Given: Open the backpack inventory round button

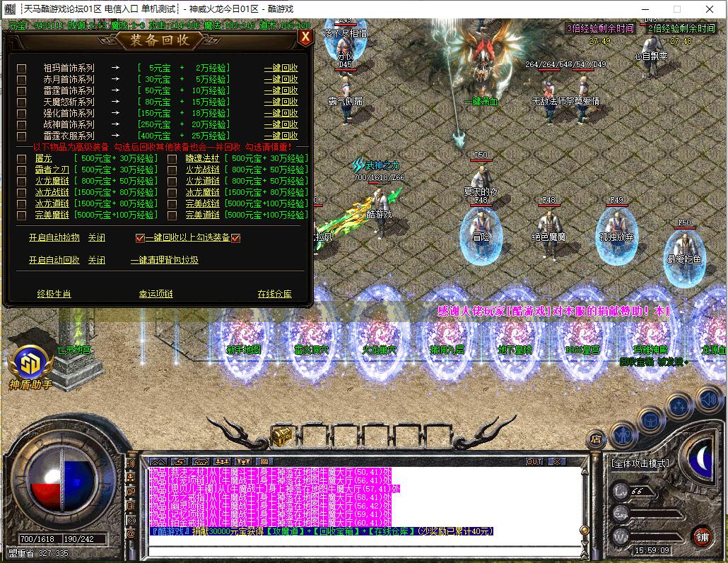Looking at the screenshot, I should coord(651,420).
